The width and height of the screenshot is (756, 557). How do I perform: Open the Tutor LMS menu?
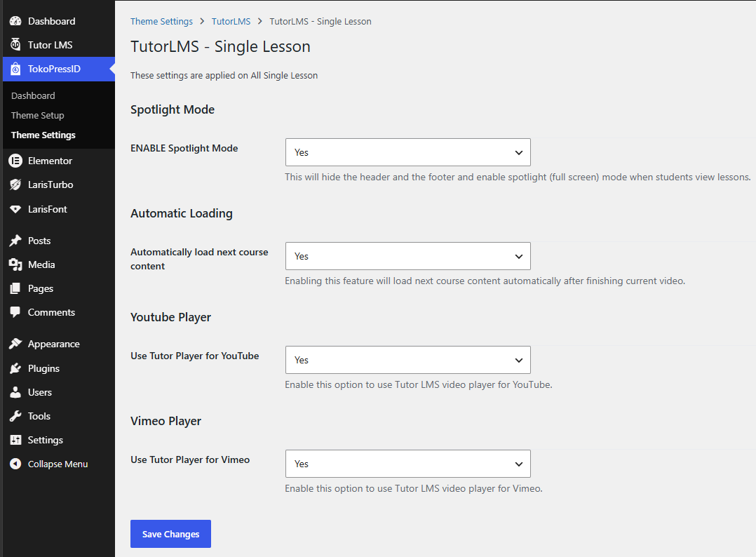pos(50,45)
